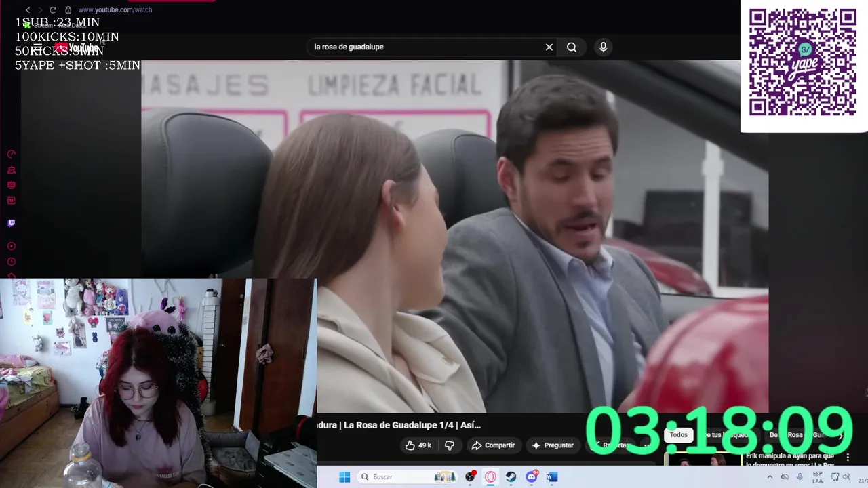Viewport: 868px width, 488px height.
Task: Open GX Control speedometer in Opera sidebar
Action: point(11,155)
